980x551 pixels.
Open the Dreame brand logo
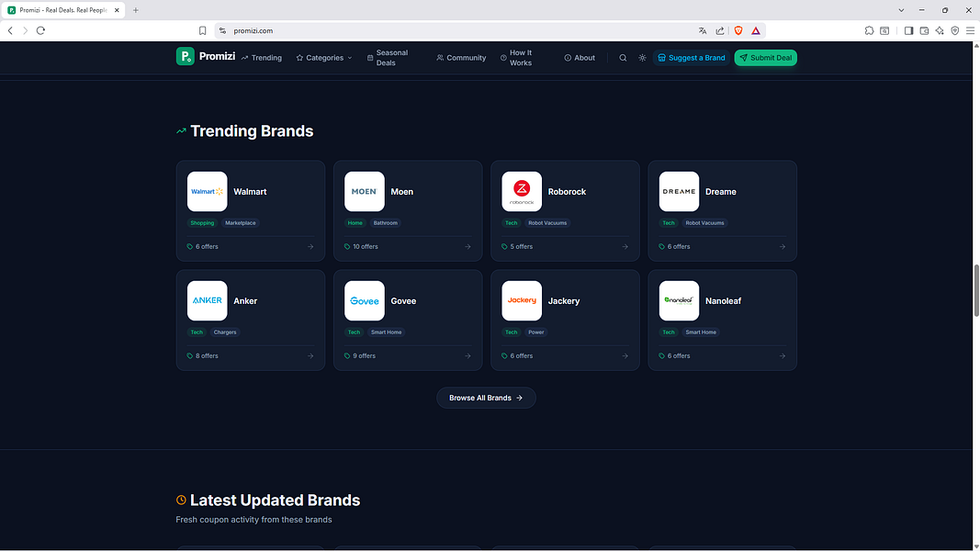point(679,192)
